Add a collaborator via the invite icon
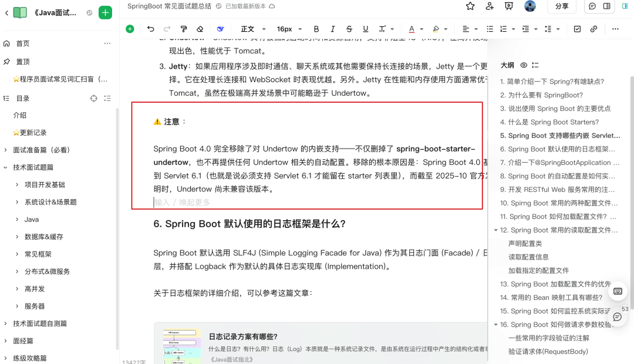 pos(490,6)
